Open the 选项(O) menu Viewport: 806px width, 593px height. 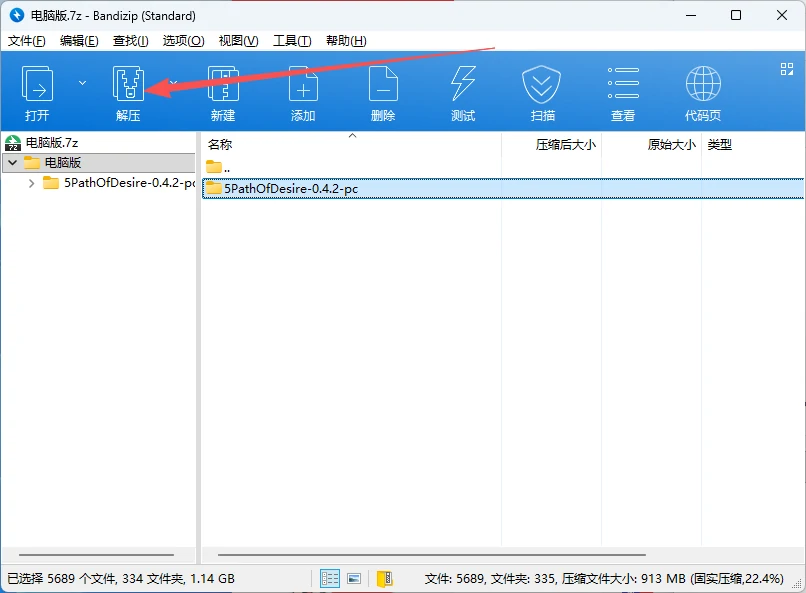point(184,41)
